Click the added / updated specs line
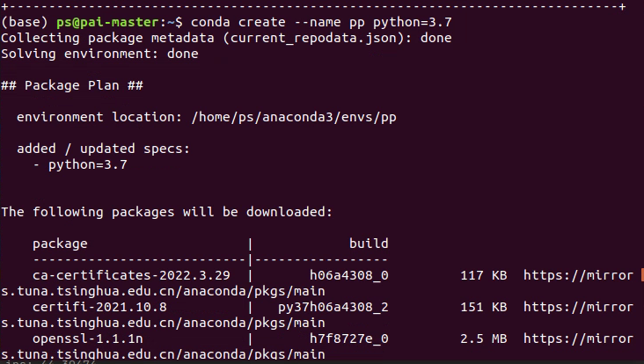This screenshot has height=364, width=644. [104, 149]
